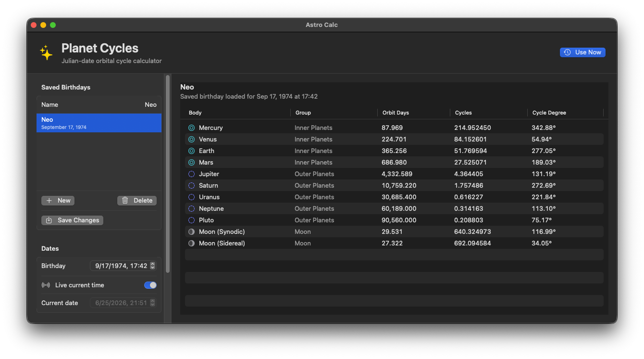The image size is (644, 359).
Task: Click Saturn's Outer Planets group cell
Action: (314, 186)
